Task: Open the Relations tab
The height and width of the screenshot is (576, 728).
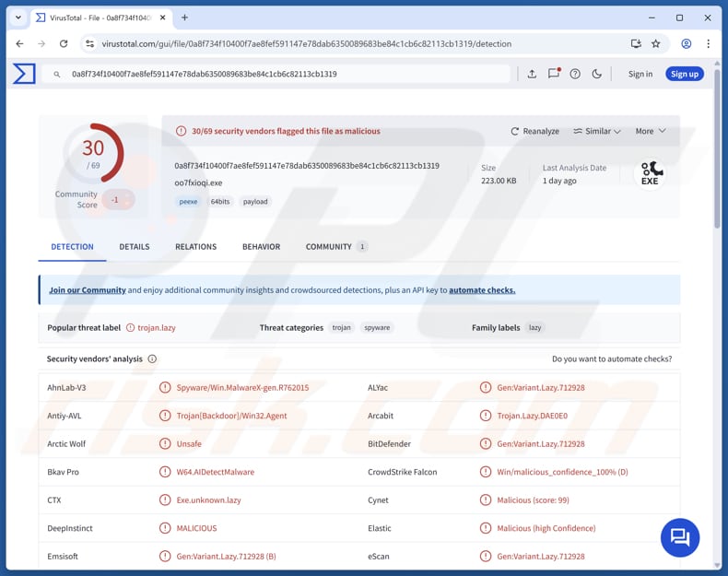Action: coord(195,247)
